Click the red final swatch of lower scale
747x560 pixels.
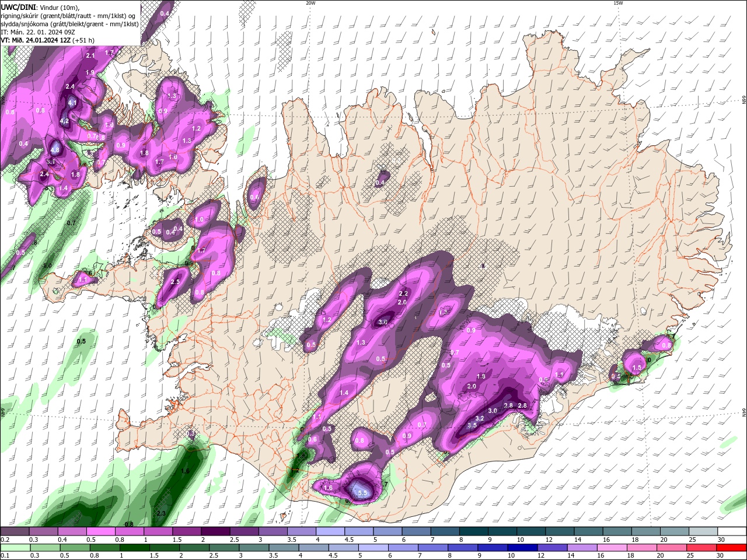pyautogui.click(x=731, y=548)
